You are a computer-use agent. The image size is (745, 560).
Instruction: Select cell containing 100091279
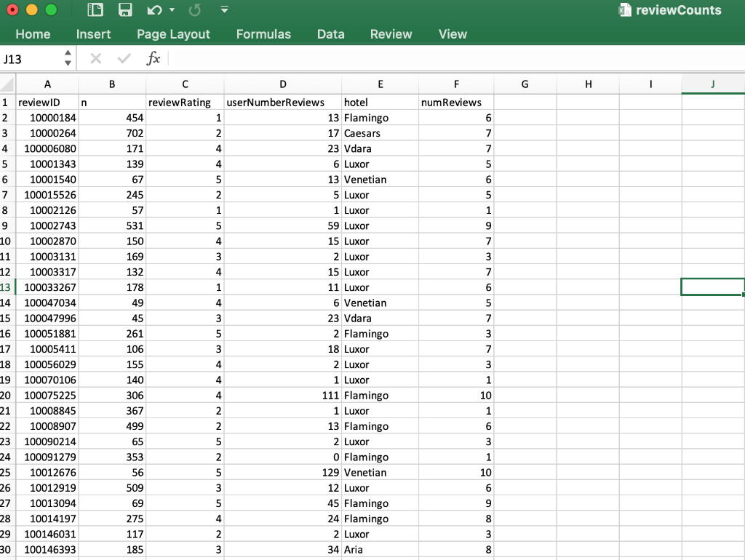click(x=47, y=457)
